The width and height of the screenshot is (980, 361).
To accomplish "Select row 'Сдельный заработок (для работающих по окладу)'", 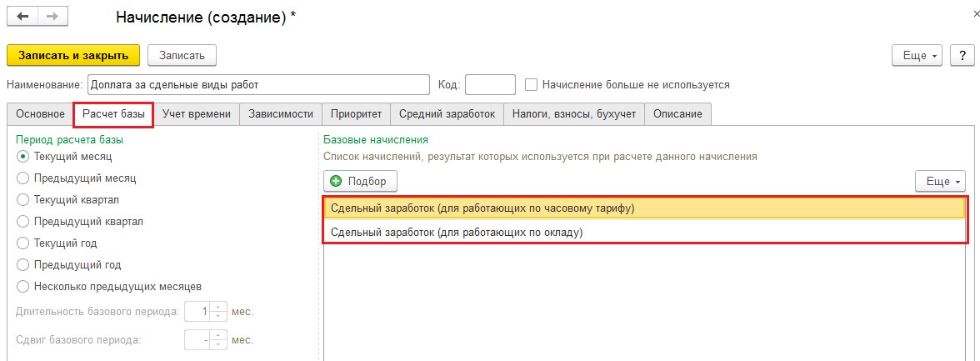I will (456, 233).
